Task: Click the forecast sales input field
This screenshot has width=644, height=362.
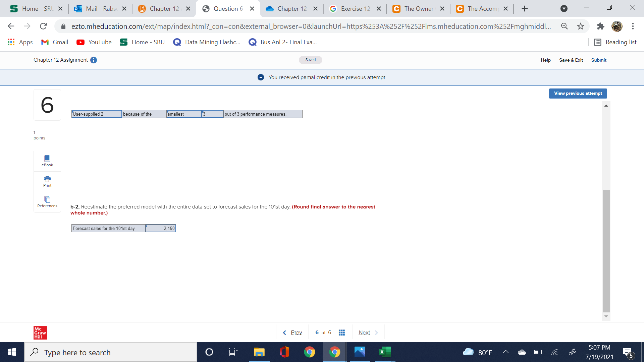Action: 161,228
